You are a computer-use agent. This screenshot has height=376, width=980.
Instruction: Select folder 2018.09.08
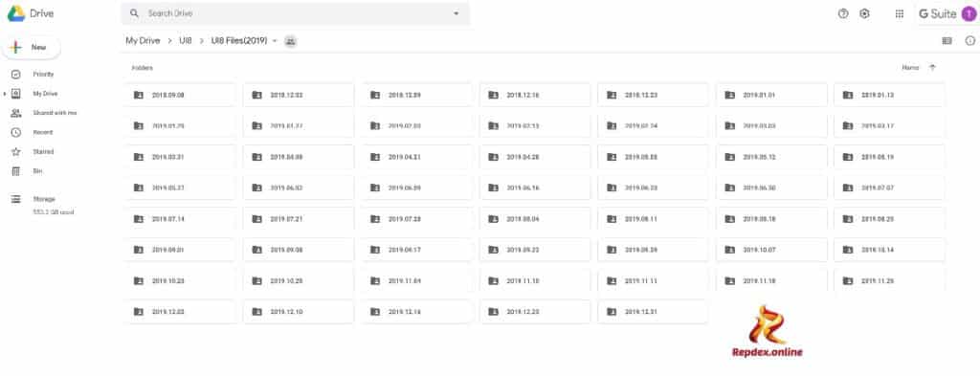[x=180, y=95]
